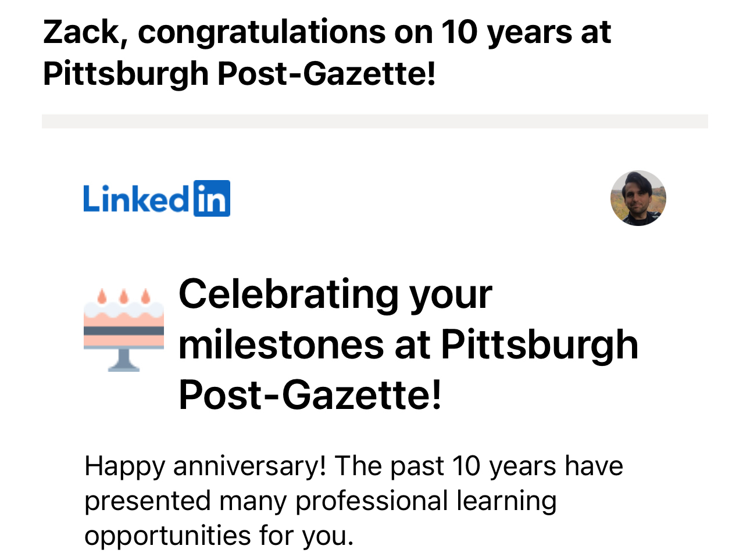
Task: Click "Post-Gazette!" in the large heading
Action: 310,395
